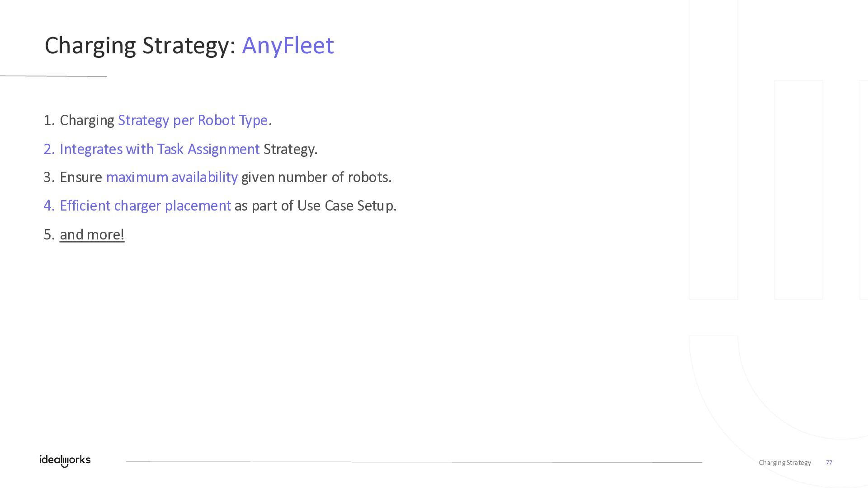
Task: Click the footer horizontal divider line
Action: pos(414,462)
